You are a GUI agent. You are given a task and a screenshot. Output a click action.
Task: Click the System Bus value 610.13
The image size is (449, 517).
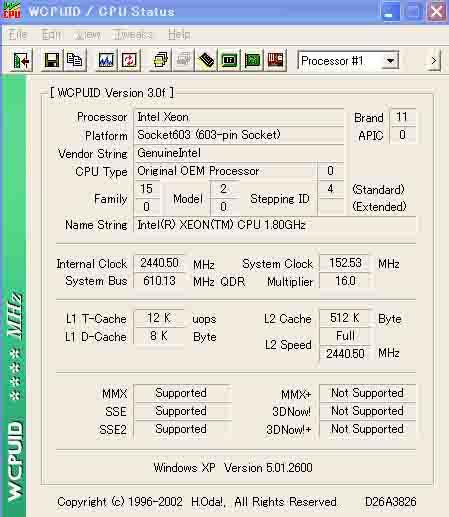click(x=159, y=281)
